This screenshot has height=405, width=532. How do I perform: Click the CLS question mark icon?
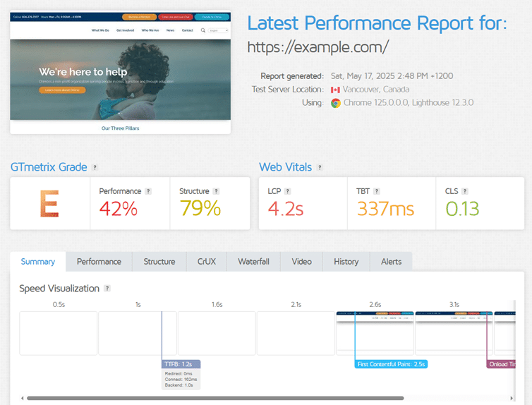coord(465,191)
